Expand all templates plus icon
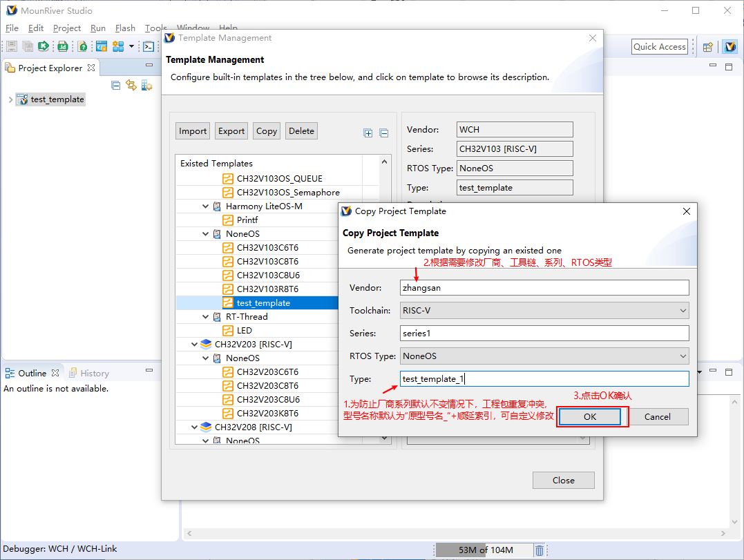This screenshot has width=744, height=560. click(368, 133)
